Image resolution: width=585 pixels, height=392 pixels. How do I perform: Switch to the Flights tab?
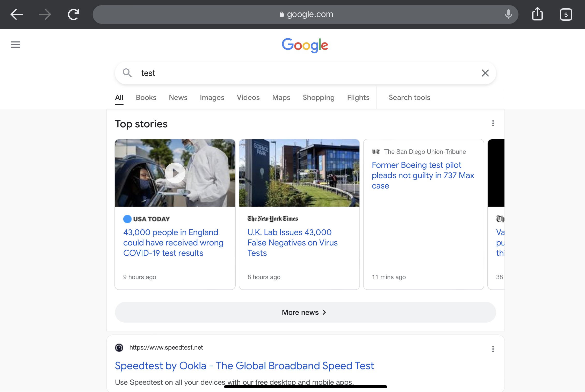point(358,98)
